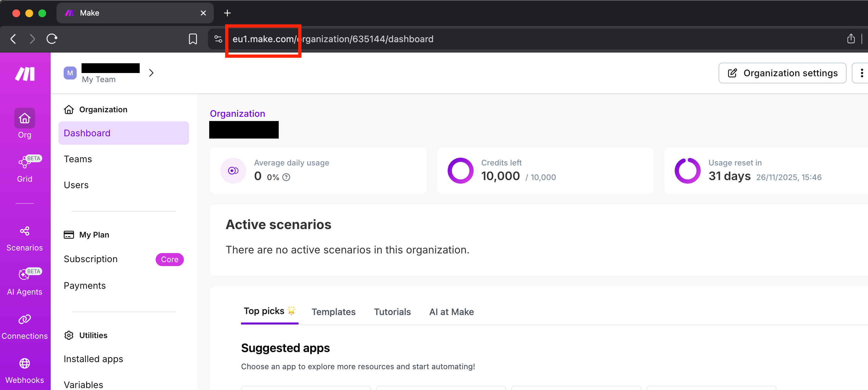
Task: Click the usage reset progress ring
Action: [x=687, y=171]
